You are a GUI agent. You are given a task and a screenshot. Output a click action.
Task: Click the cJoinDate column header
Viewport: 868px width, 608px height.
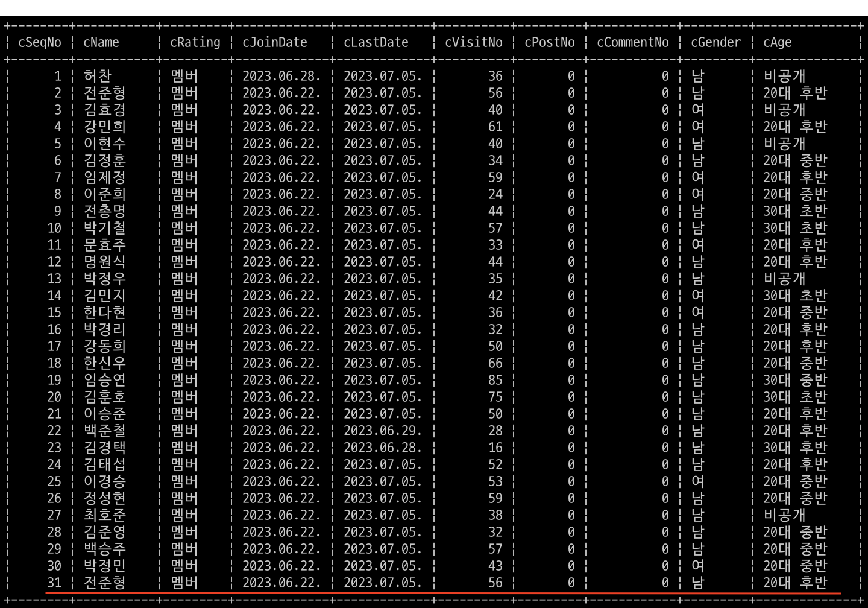275,42
